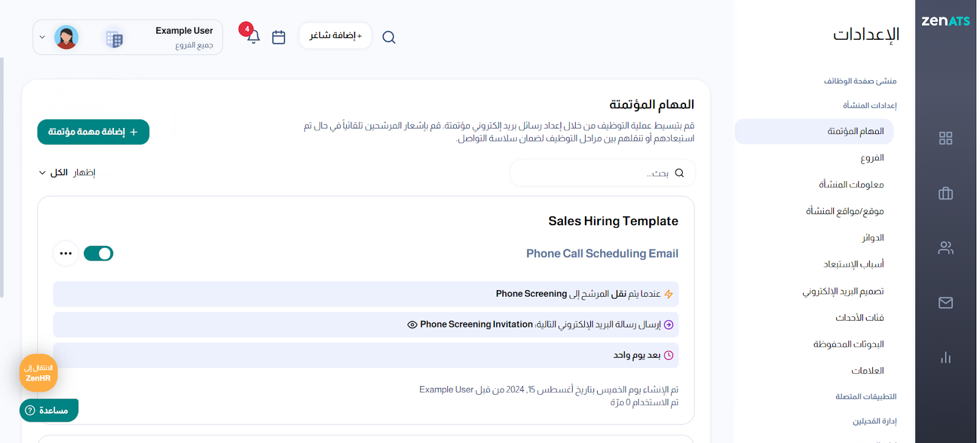This screenshot has width=980, height=443.
Task: Open the candidates people icon in sidebar
Action: click(x=946, y=248)
